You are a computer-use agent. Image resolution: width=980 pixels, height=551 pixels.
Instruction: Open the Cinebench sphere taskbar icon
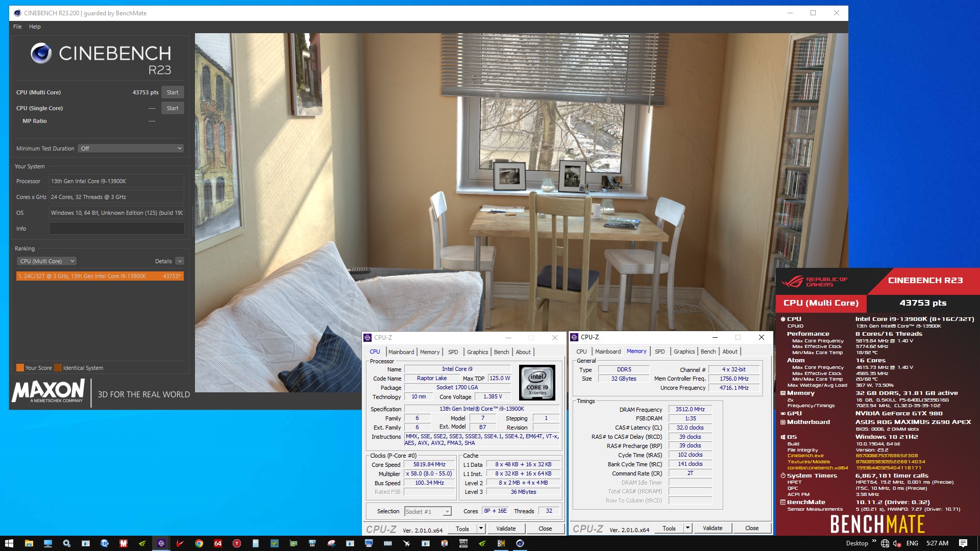pos(520,543)
